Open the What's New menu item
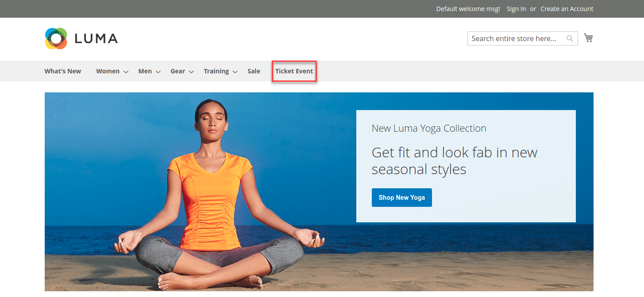The width and height of the screenshot is (644, 297). pyautogui.click(x=62, y=71)
